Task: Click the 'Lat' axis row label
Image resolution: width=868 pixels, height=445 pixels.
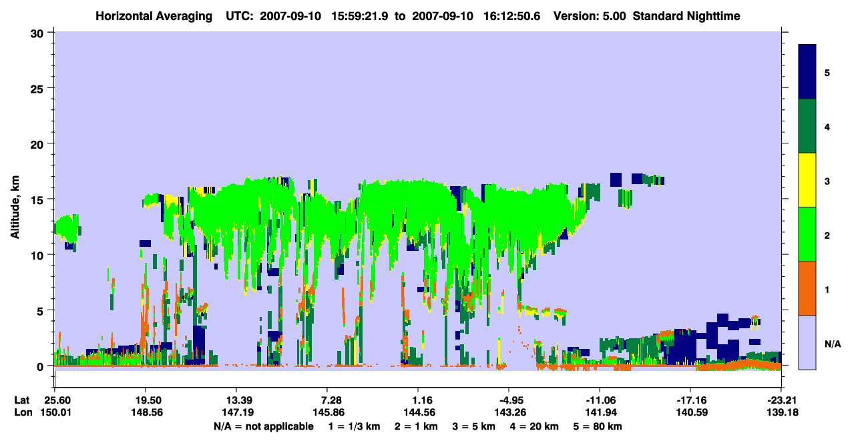Action: [x=23, y=400]
